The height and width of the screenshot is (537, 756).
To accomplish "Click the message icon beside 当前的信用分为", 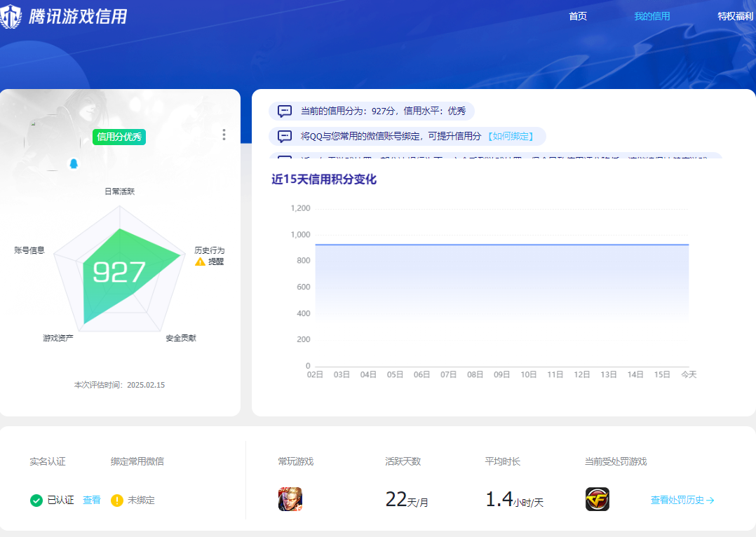I will tap(285, 111).
